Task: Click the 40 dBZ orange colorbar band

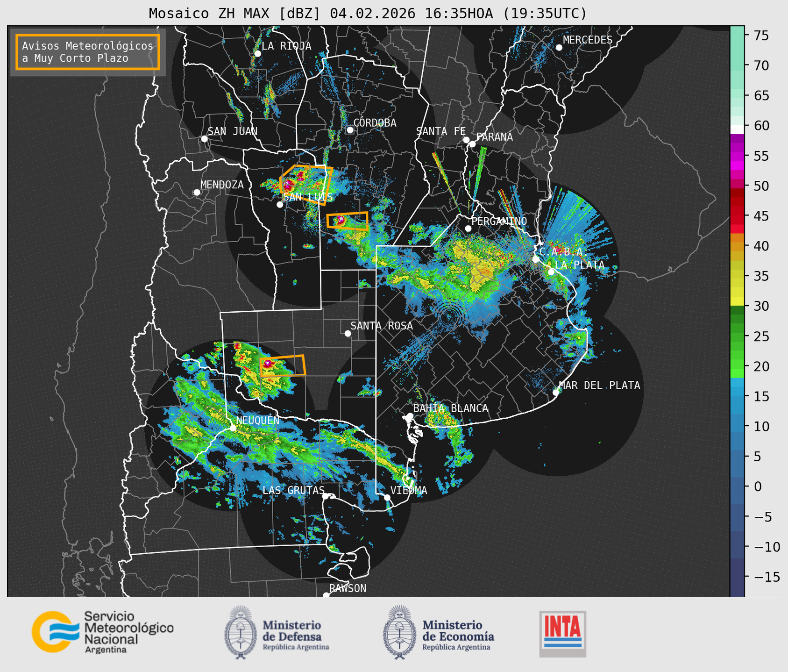Action: click(737, 246)
